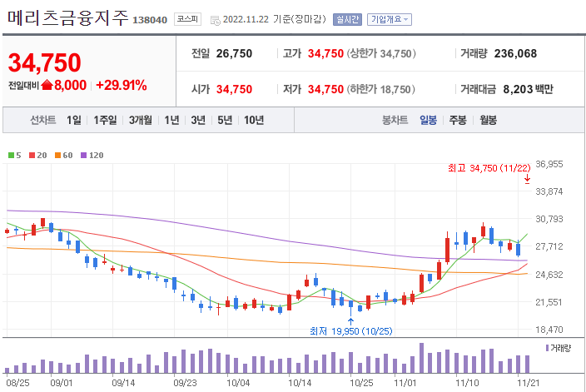Switch to 월봉 monthly candlestick chart
Viewport: 586px width, 392px height.
[x=488, y=120]
